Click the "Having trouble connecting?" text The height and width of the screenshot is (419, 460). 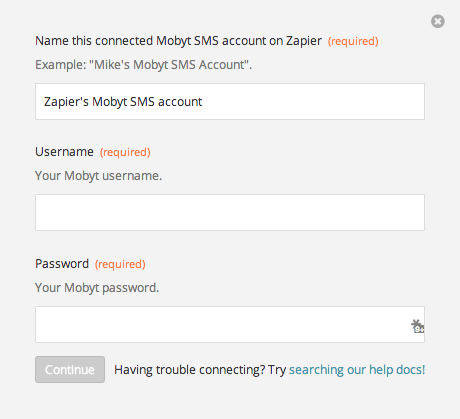190,370
